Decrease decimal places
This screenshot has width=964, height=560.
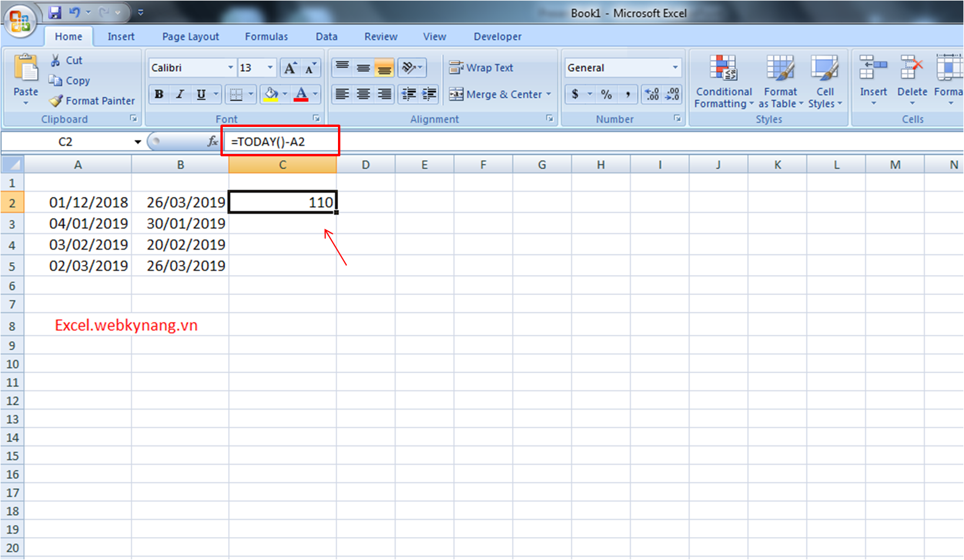click(x=672, y=94)
